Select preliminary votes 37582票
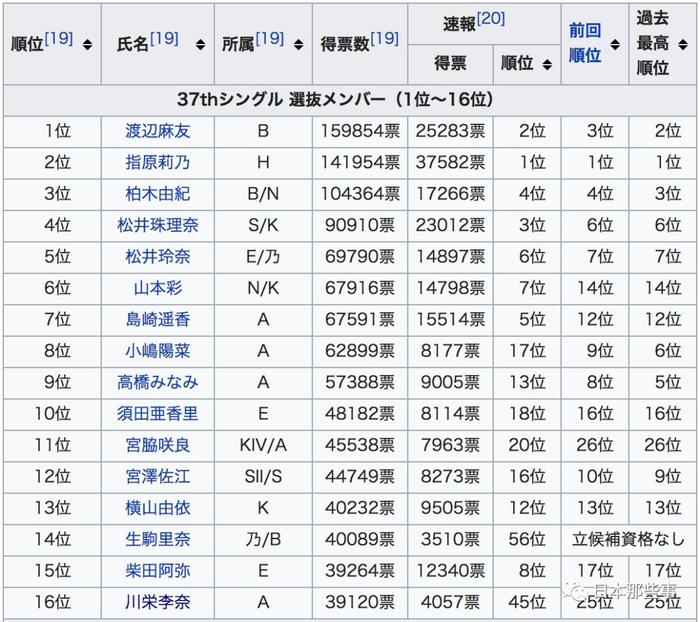Image resolution: width=700 pixels, height=622 pixels. click(x=450, y=163)
